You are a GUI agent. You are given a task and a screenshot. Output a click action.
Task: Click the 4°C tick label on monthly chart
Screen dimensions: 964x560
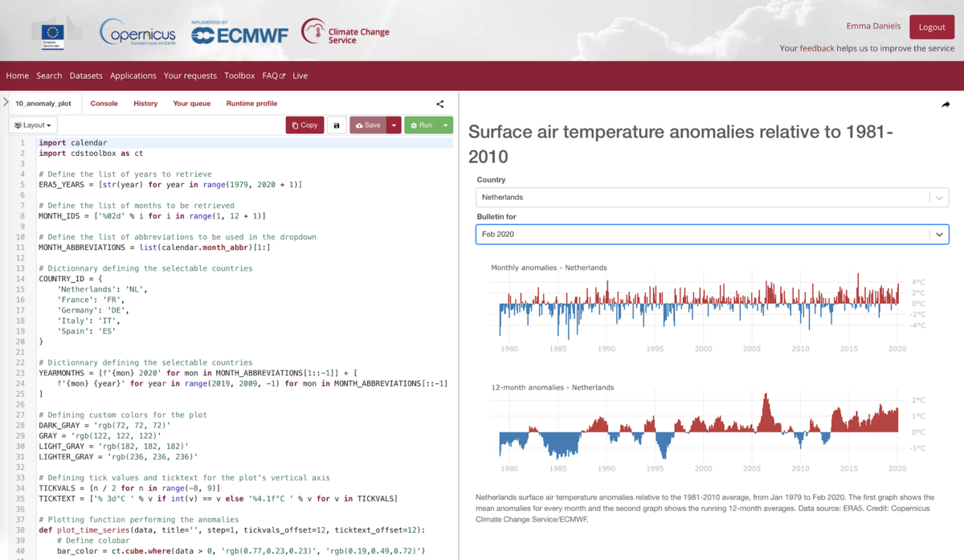[x=918, y=283]
